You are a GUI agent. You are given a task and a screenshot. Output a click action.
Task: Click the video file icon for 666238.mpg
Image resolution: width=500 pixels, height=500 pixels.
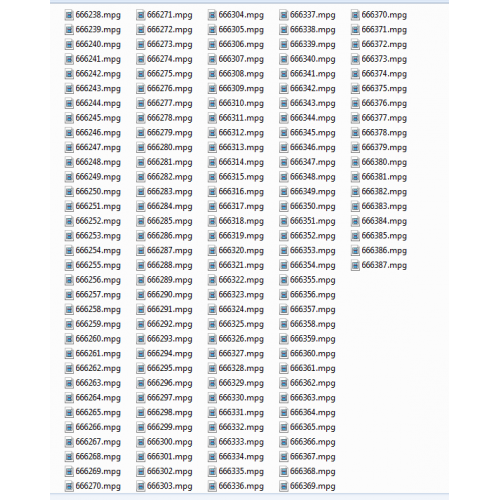[69, 15]
